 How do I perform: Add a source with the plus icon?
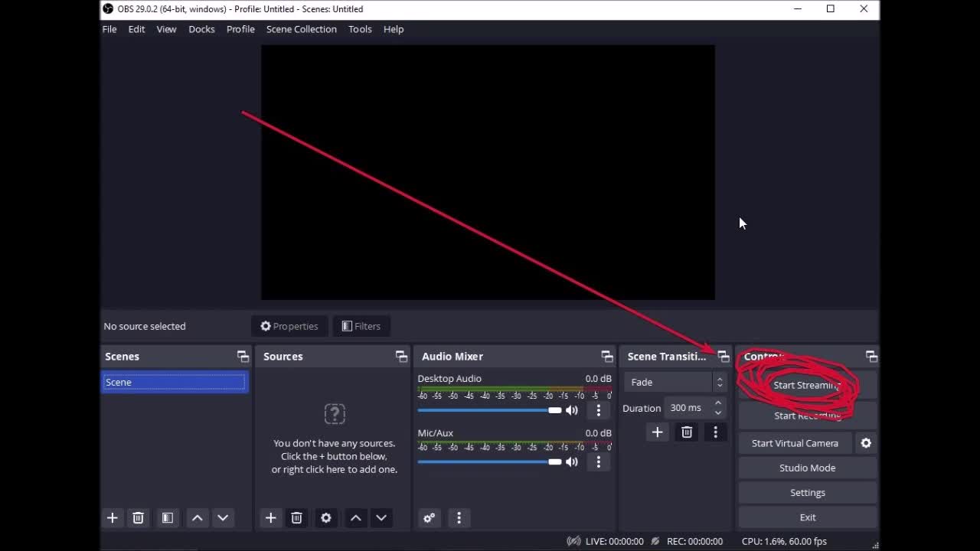tap(270, 518)
